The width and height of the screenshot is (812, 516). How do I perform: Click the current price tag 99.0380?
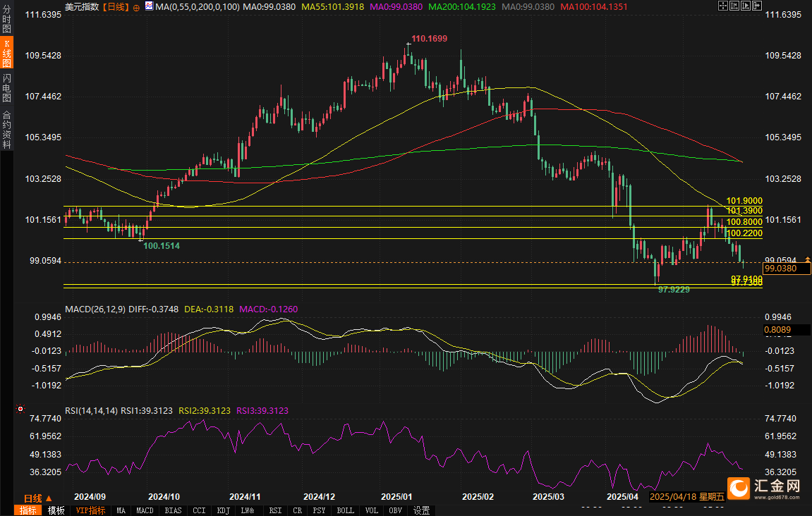pyautogui.click(x=787, y=268)
